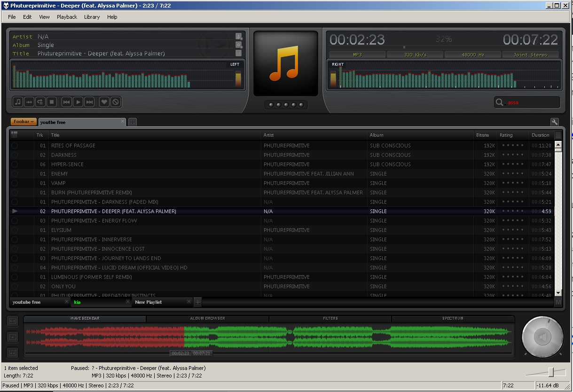
Task: Resume playback with the play button
Action: pyautogui.click(x=78, y=102)
